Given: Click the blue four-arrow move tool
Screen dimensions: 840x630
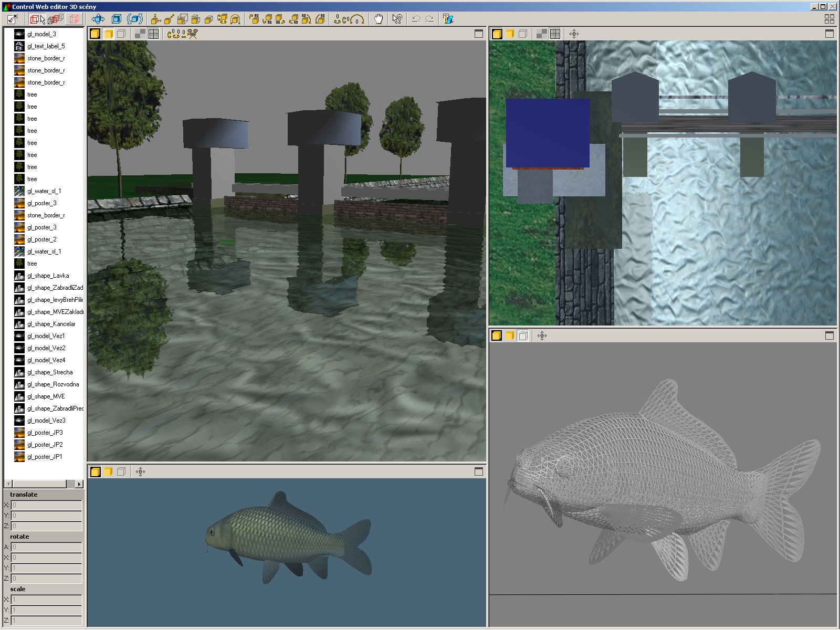Looking at the screenshot, I should coord(98,19).
